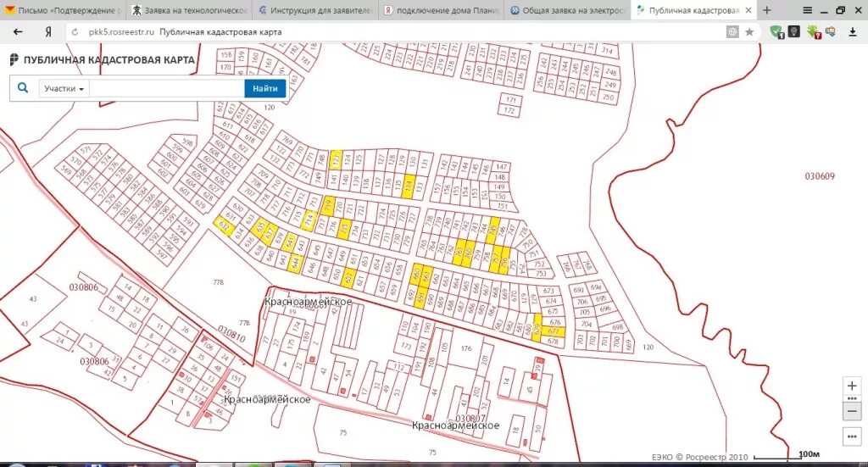Expand the Участки search type dropdown

[x=64, y=88]
